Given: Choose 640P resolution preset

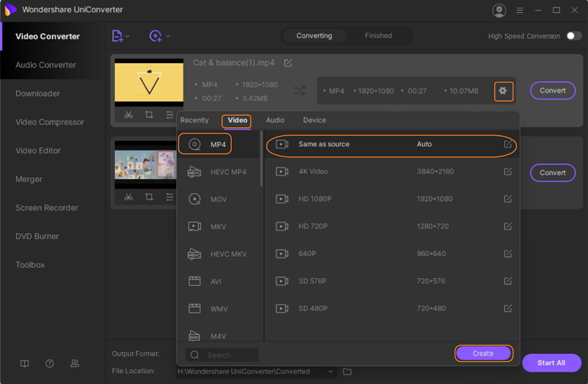Looking at the screenshot, I should coord(391,253).
